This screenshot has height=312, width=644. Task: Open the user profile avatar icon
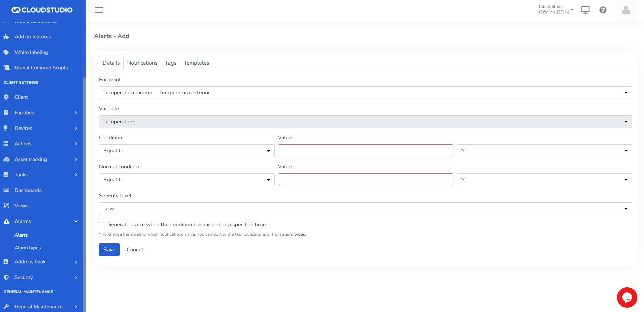(626, 10)
